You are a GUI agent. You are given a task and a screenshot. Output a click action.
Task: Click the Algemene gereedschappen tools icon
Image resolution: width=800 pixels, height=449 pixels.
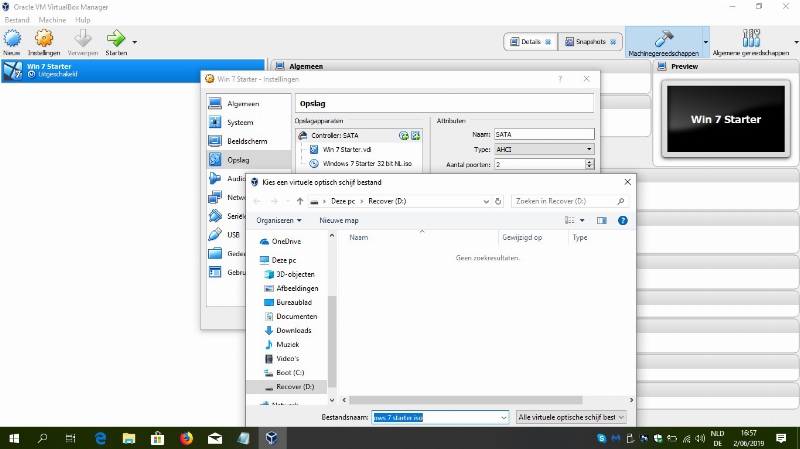coord(751,38)
